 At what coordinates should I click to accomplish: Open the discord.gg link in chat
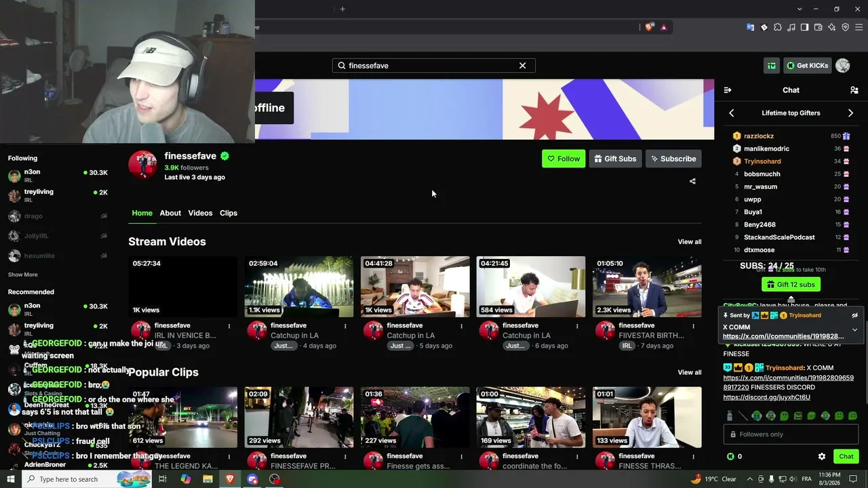pyautogui.click(x=766, y=397)
